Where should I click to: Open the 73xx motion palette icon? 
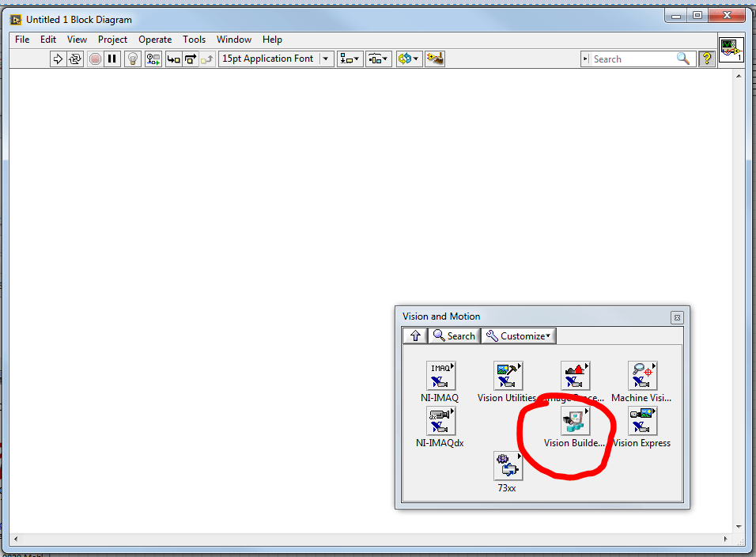click(508, 466)
